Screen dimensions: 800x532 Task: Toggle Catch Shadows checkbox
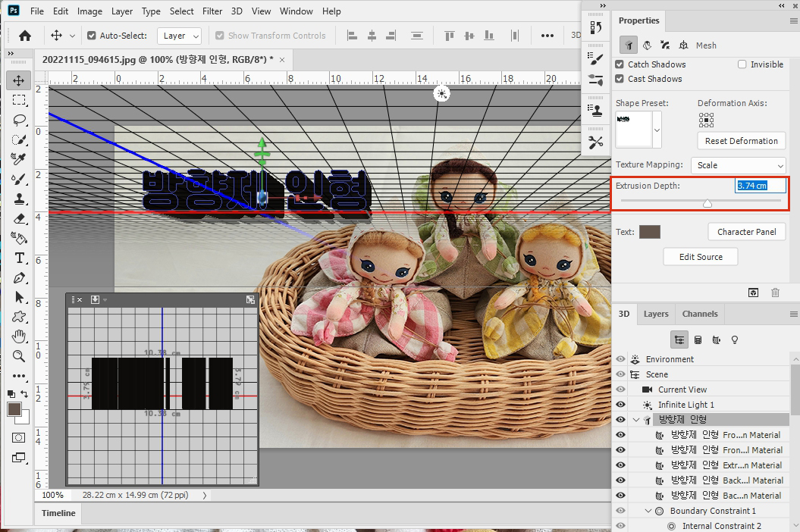620,64
